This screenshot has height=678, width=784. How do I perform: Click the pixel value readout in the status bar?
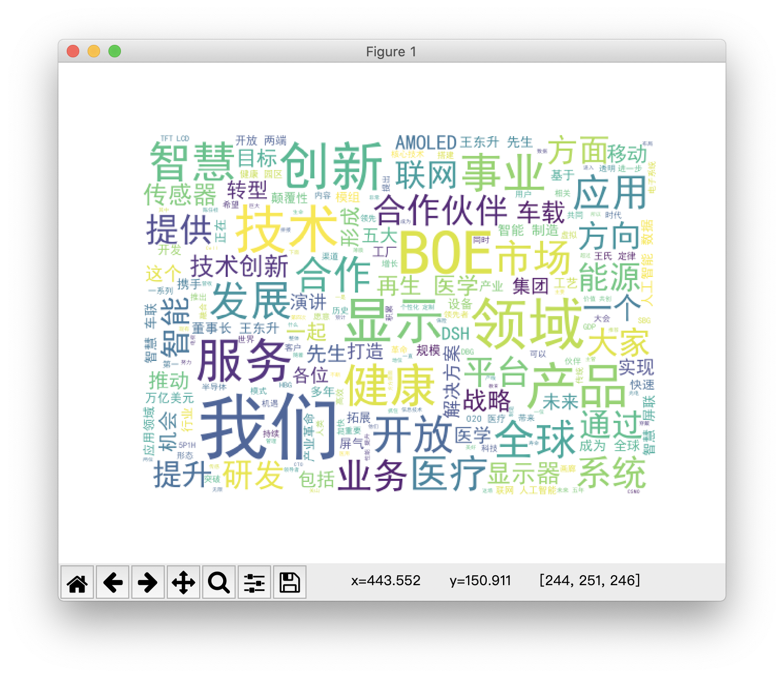click(x=590, y=580)
